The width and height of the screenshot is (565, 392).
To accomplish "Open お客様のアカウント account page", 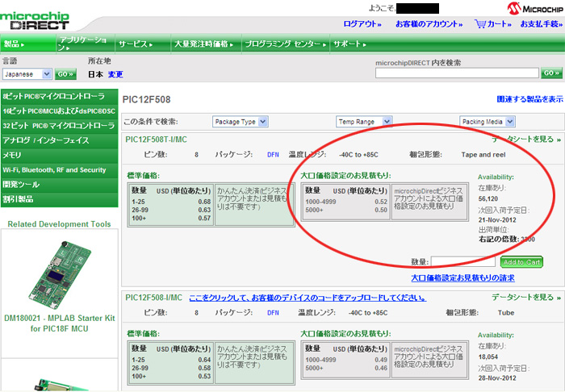I will (429, 24).
